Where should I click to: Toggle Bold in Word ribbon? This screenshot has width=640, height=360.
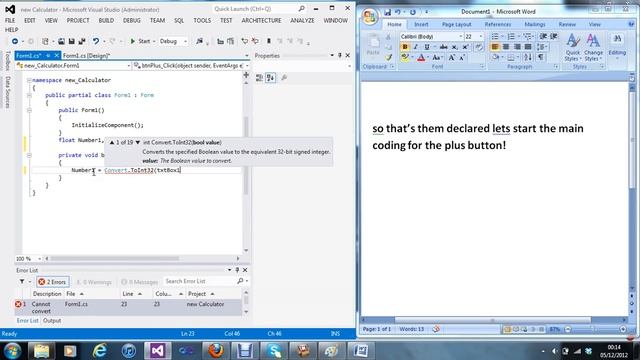pyautogui.click(x=405, y=47)
